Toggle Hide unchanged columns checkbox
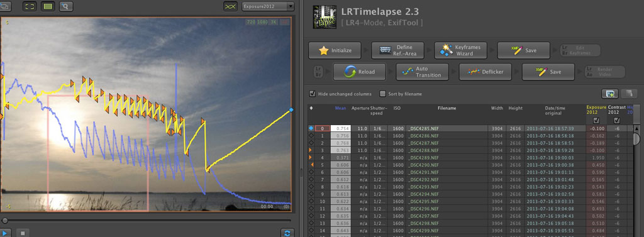644x237 pixels. (313, 94)
